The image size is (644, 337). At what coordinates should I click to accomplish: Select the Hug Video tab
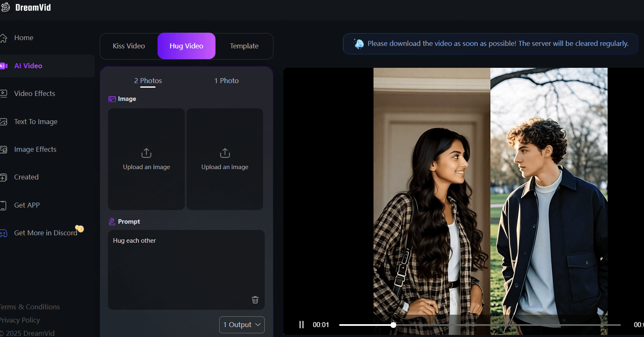click(186, 46)
